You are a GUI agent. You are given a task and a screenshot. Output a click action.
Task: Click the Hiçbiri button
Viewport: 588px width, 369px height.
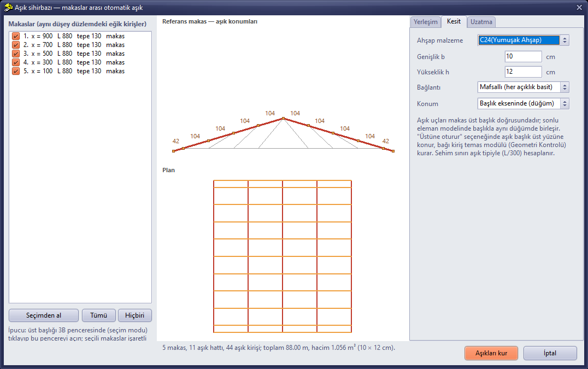(x=134, y=315)
